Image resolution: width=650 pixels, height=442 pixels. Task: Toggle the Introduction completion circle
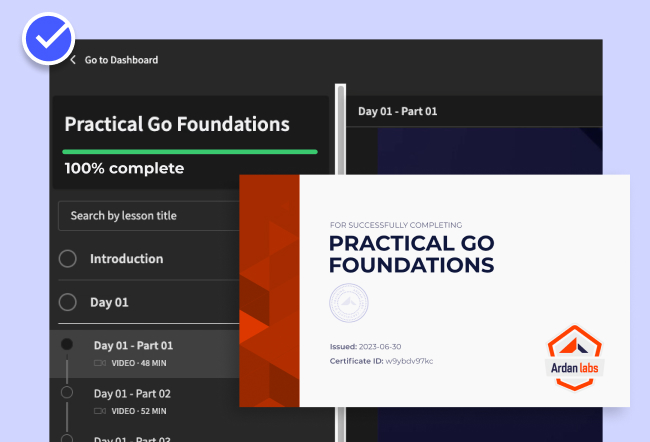click(68, 259)
